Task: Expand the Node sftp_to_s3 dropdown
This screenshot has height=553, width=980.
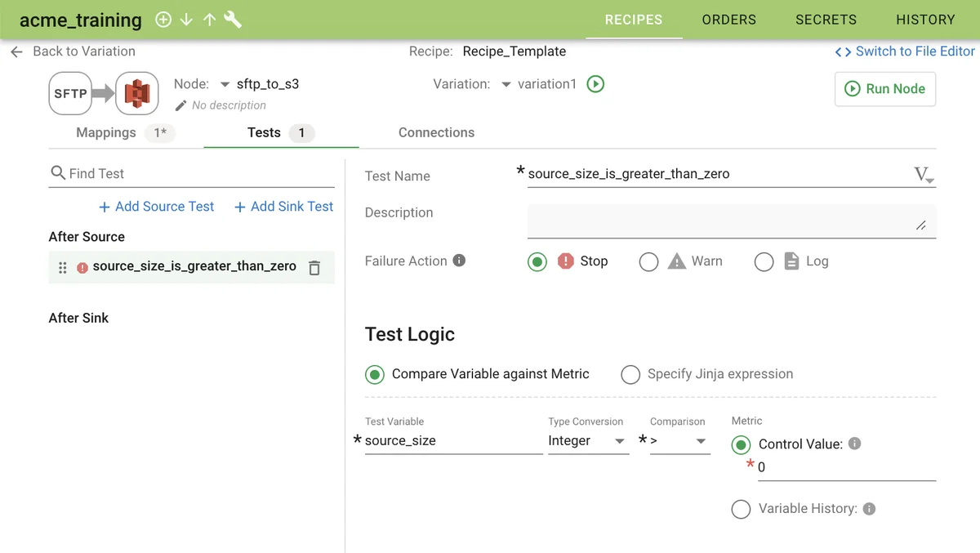Action: (225, 84)
